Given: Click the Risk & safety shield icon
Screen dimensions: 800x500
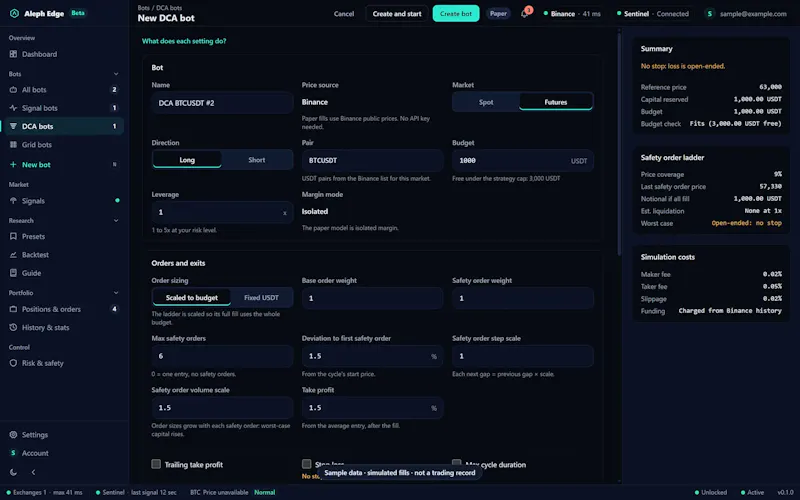Looking at the screenshot, I should 13,363.
